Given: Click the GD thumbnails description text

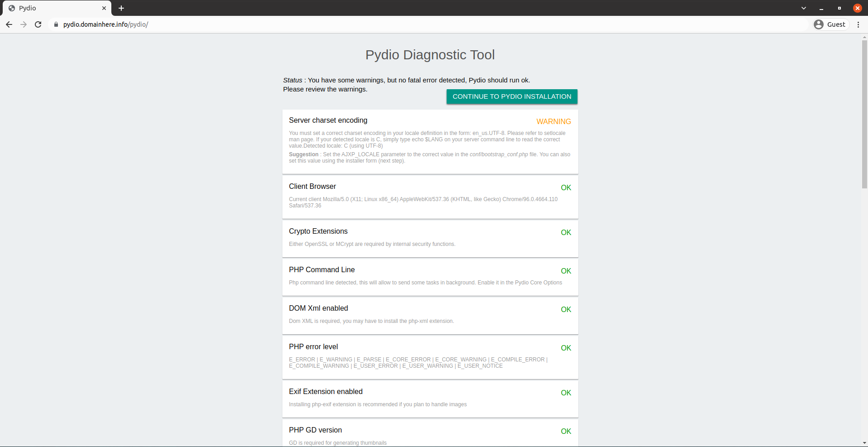Looking at the screenshot, I should click(338, 443).
